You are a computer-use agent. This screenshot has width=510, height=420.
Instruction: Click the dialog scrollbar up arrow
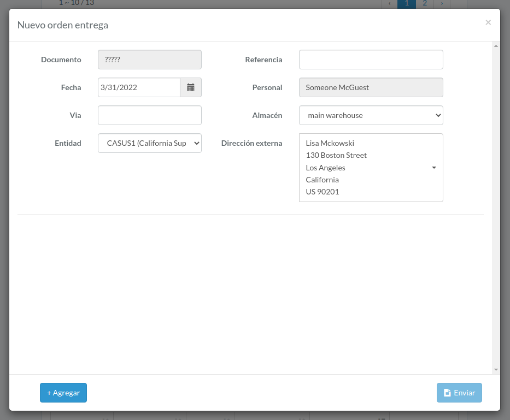[x=496, y=46]
